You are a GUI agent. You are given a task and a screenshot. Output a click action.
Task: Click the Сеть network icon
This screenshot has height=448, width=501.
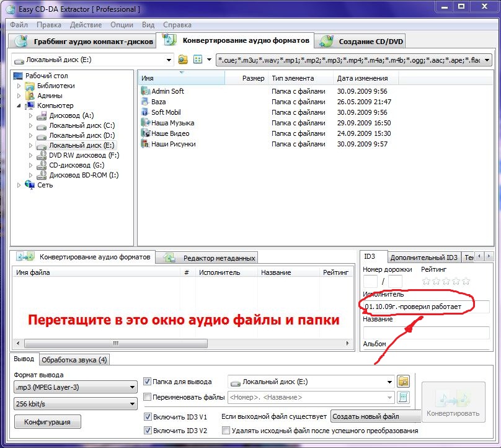(30, 185)
